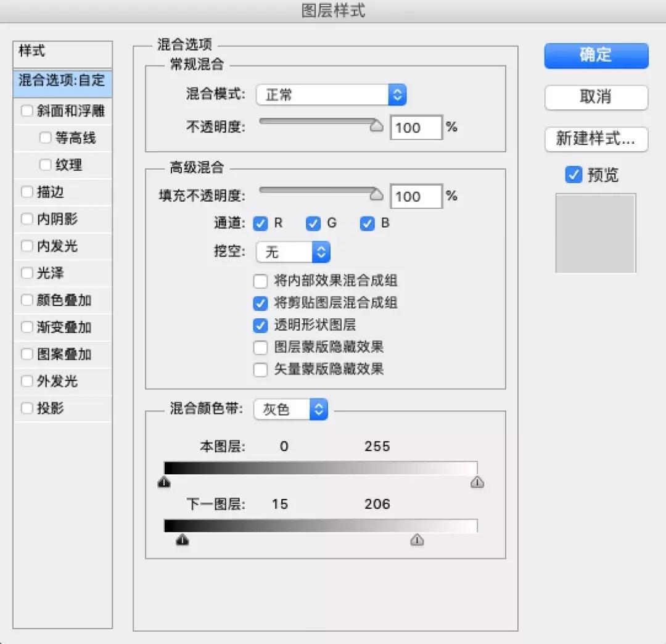Viewport: 666px width, 644px height.
Task: Click the 取消 cancel button
Action: pos(595,97)
